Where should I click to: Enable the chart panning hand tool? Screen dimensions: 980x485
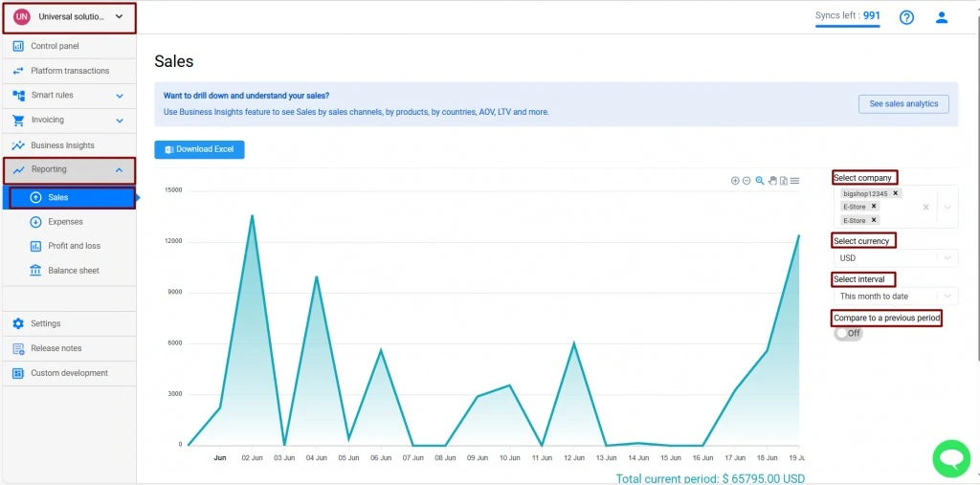pos(771,181)
